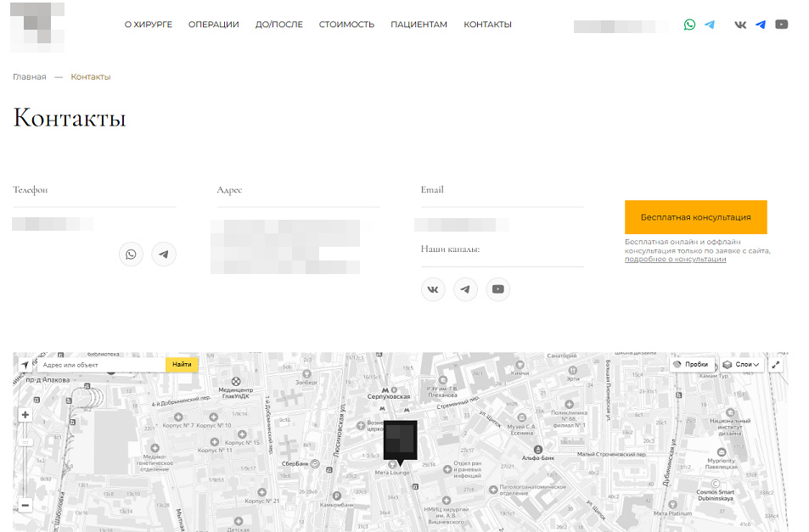Click the Наши каналы: label
This screenshot has height=532, width=809.
pyautogui.click(x=451, y=249)
